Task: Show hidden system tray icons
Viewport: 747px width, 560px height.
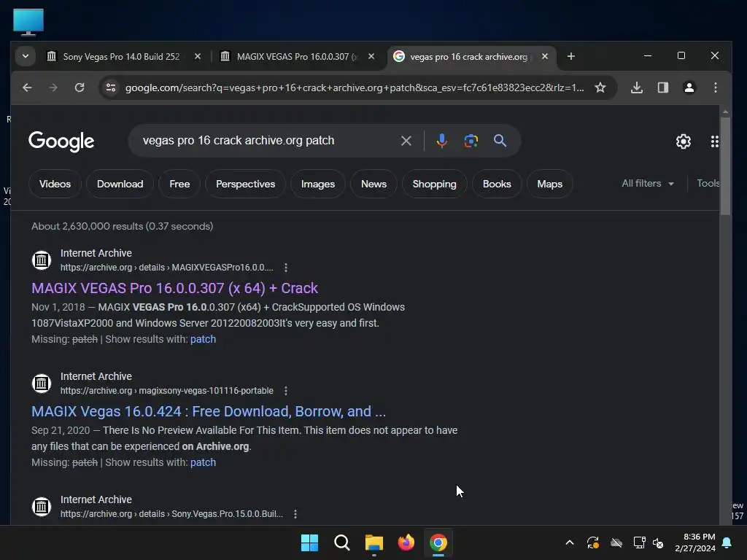Action: pos(569,542)
